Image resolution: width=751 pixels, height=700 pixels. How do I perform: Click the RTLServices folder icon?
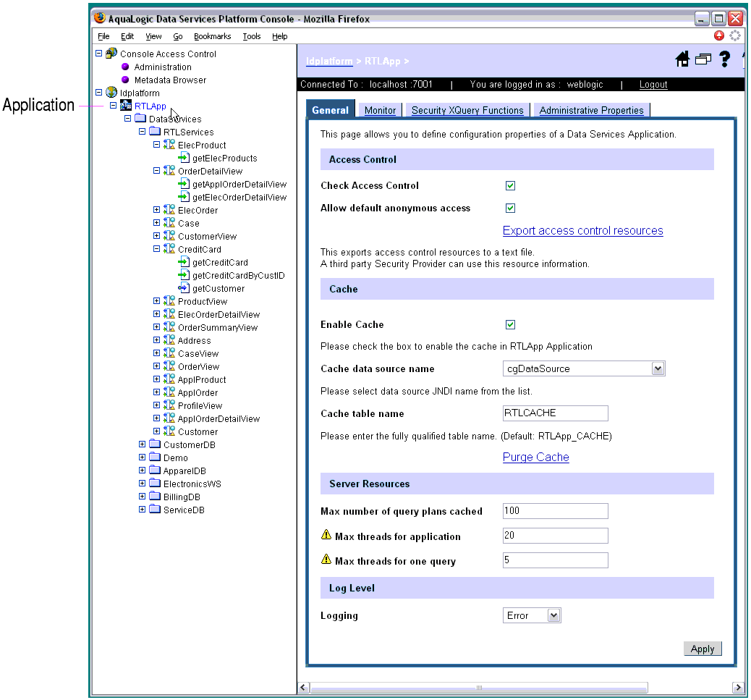[155, 131]
